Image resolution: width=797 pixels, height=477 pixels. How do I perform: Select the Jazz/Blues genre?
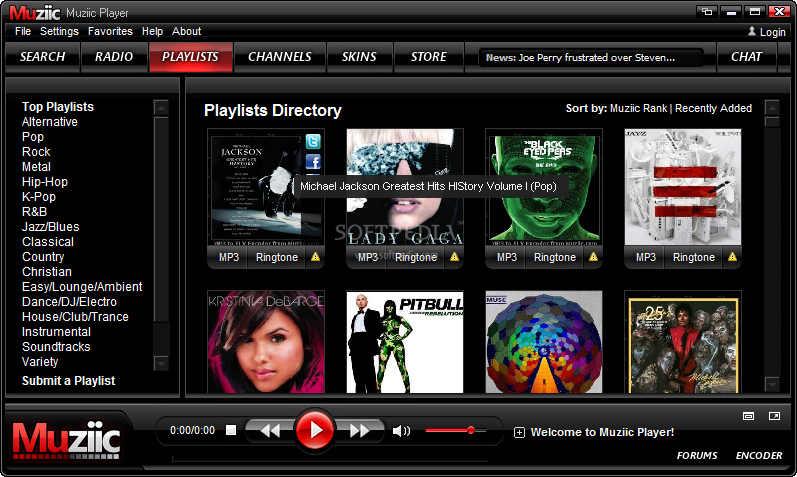(51, 227)
